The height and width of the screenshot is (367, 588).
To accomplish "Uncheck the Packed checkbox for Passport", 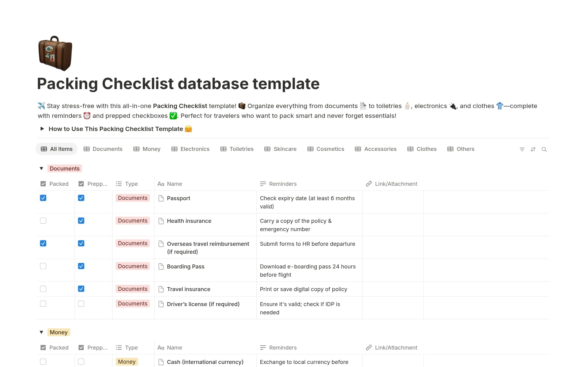I will (x=43, y=198).
